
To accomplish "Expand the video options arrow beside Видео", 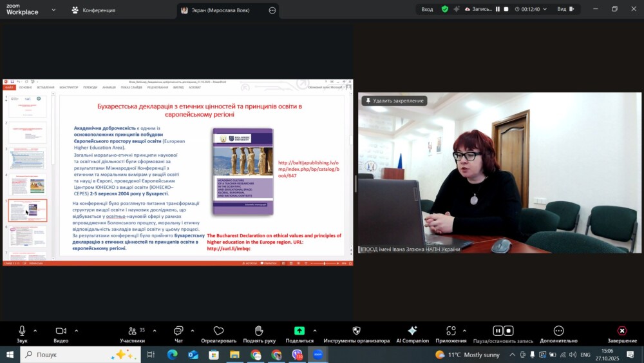I will (76, 331).
